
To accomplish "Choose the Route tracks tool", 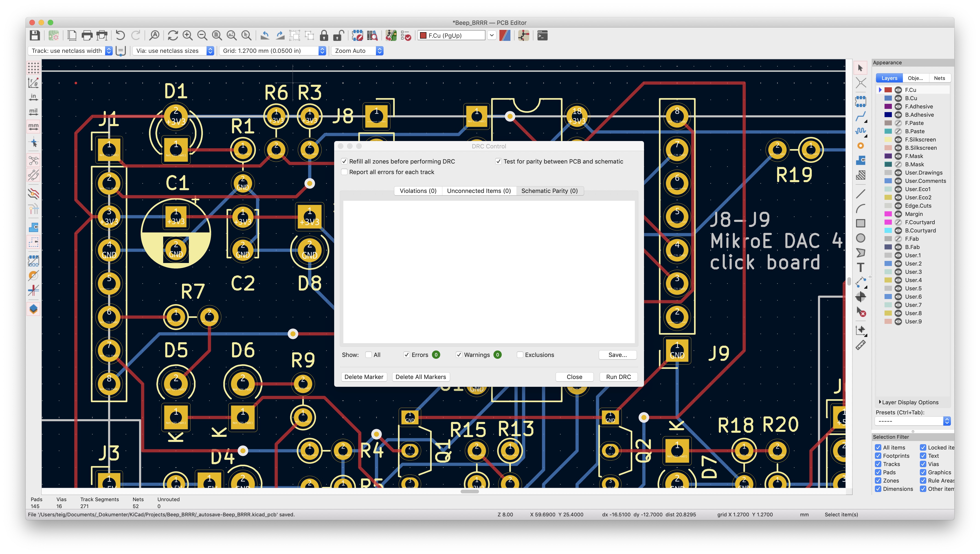I will click(861, 116).
